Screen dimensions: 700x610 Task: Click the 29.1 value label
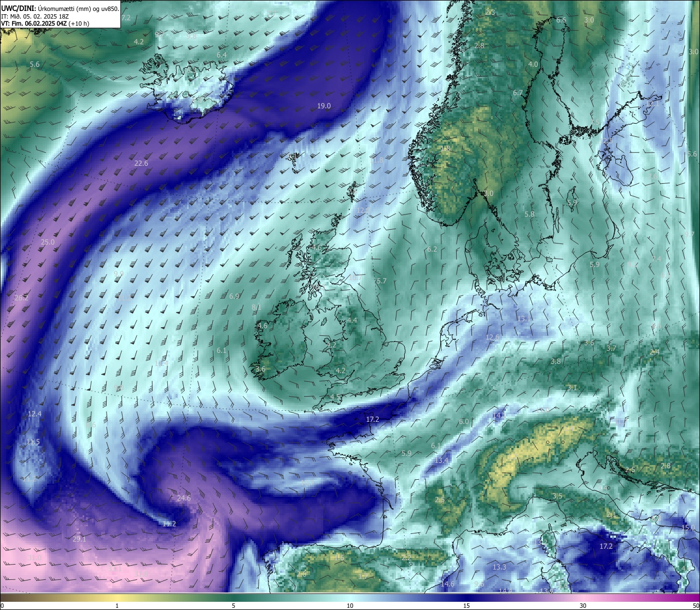[x=79, y=539]
